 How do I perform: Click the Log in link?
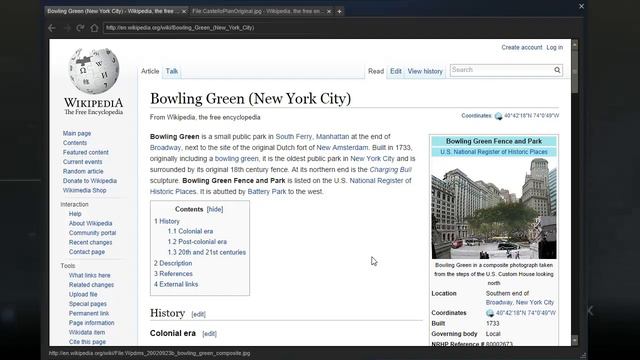pos(555,47)
